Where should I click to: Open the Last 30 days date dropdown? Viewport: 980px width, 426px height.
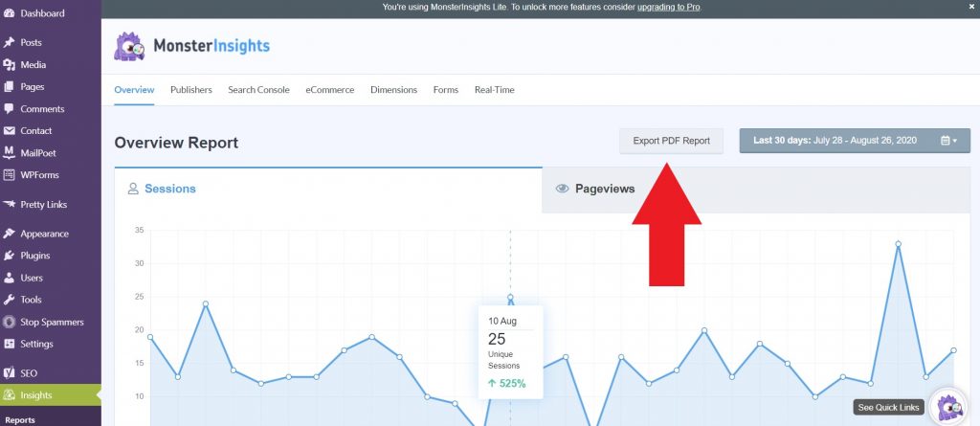(x=855, y=141)
